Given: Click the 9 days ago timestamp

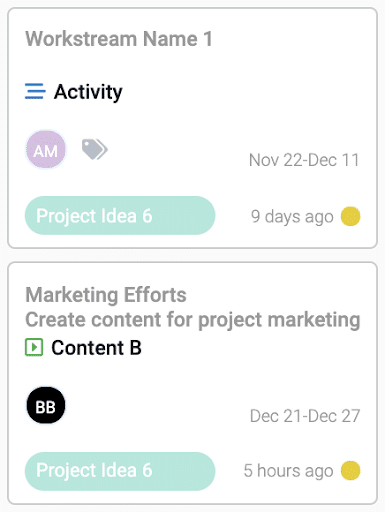Looking at the screenshot, I should pos(292,217).
